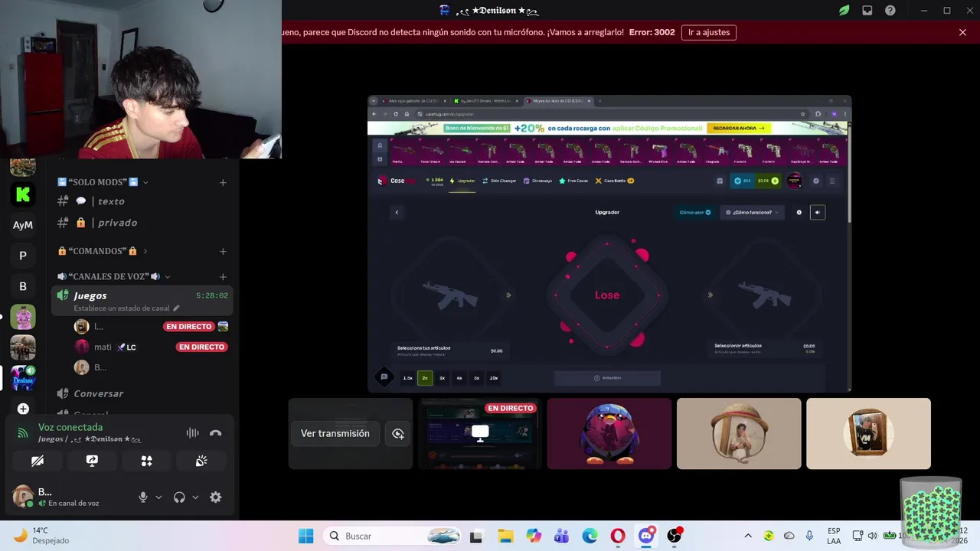Open Windows Start menu
The image size is (980, 551).
click(305, 536)
